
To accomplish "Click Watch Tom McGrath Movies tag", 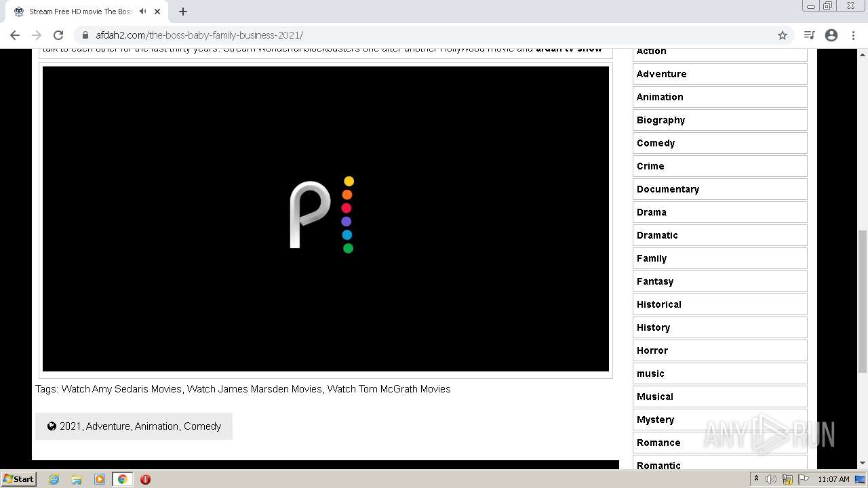I will 389,389.
